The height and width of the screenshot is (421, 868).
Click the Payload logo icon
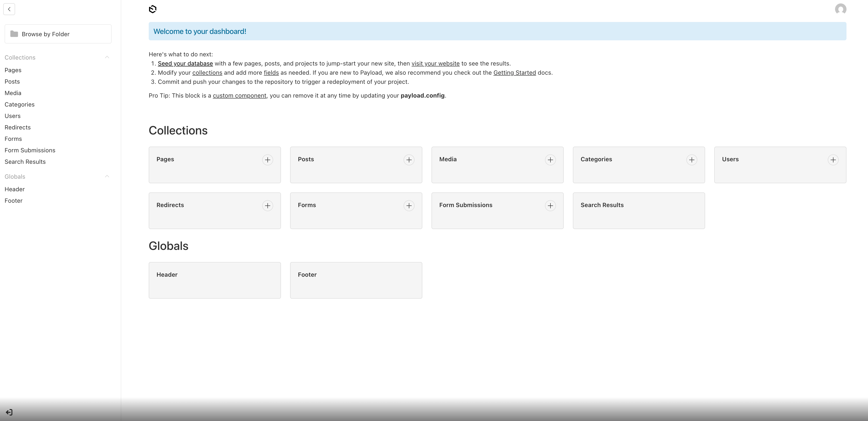tap(152, 9)
